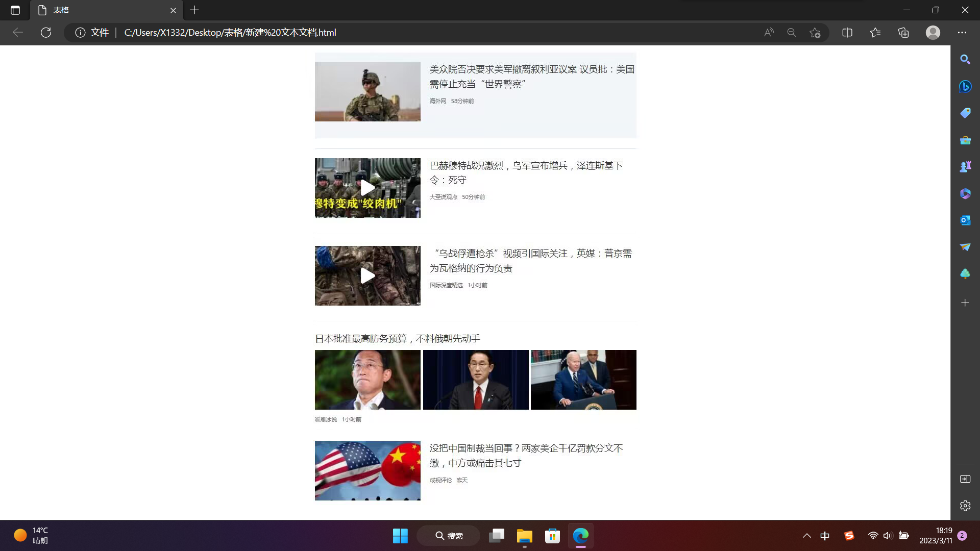Open File Explorer from taskbar

point(524,536)
